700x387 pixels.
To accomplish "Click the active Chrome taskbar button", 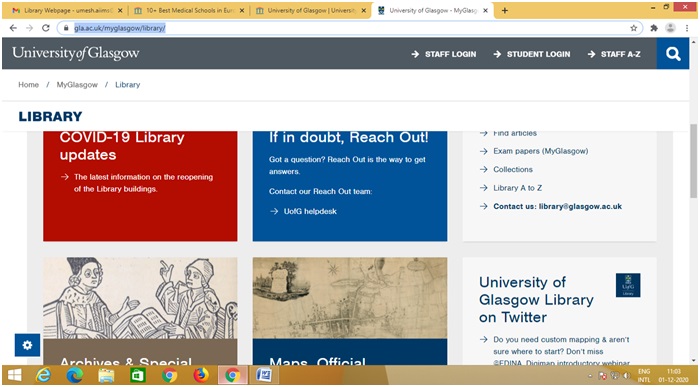I will 233,375.
